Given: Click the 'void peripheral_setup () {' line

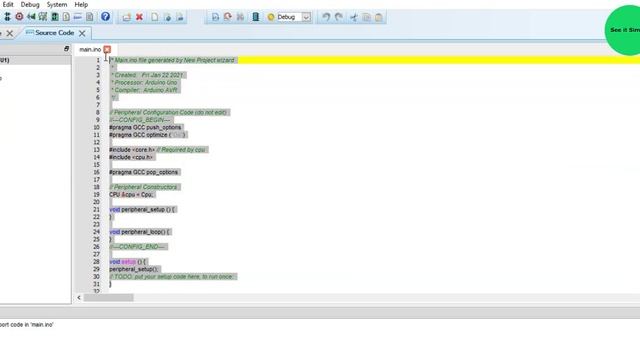Looking at the screenshot, I should pyautogui.click(x=142, y=209).
